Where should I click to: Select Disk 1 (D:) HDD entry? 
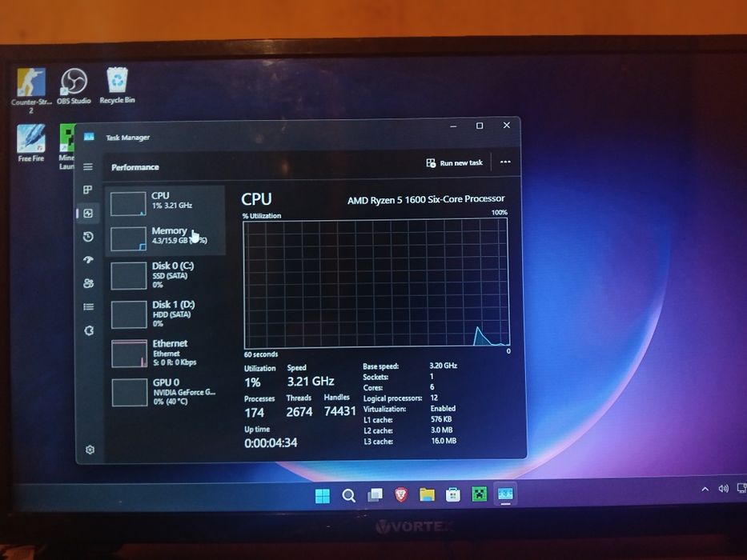165,314
